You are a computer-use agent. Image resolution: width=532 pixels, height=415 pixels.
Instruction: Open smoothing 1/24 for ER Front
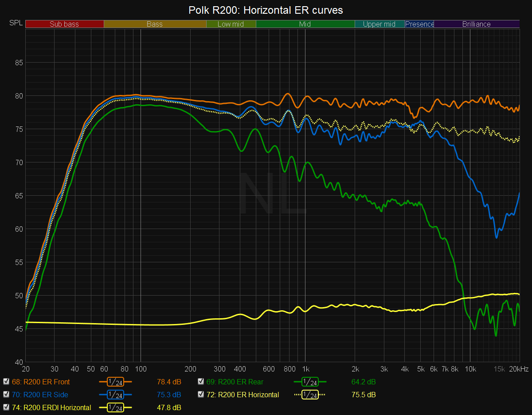click(116, 382)
